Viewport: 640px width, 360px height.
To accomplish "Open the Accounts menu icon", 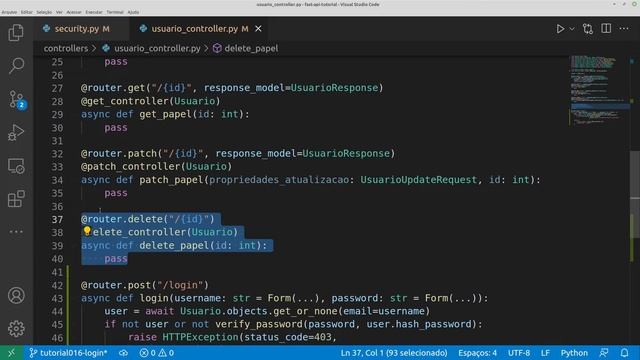I will [16, 296].
